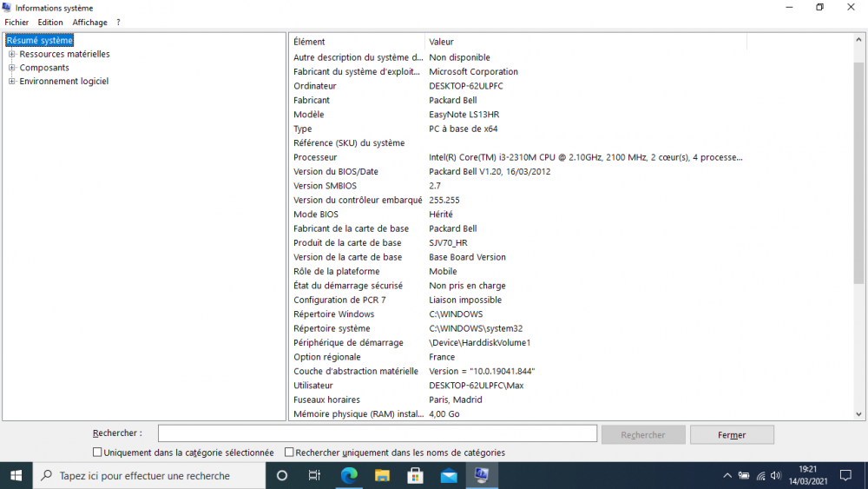This screenshot has height=489, width=868.
Task: Select the Option régionale row
Action: tap(517, 357)
